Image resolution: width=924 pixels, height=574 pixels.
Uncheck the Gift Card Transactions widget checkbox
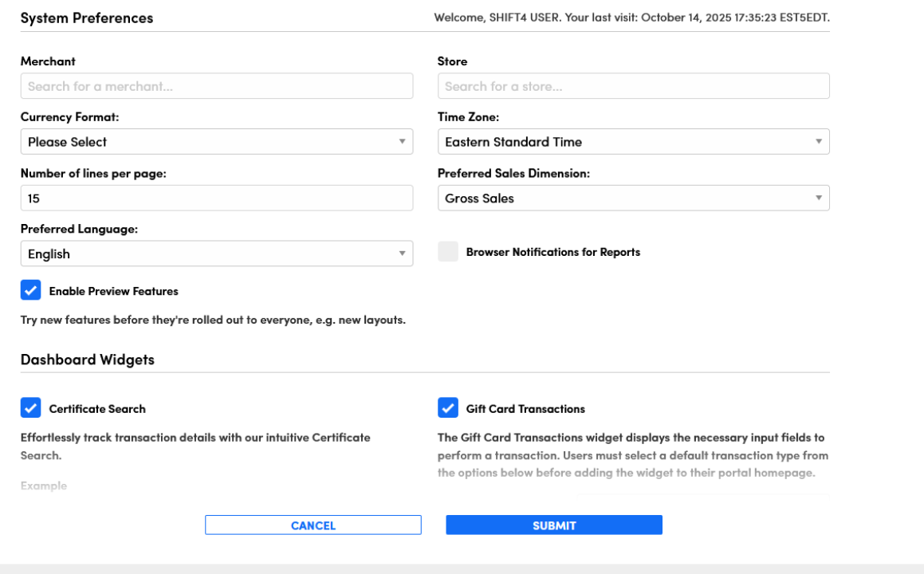tap(448, 408)
